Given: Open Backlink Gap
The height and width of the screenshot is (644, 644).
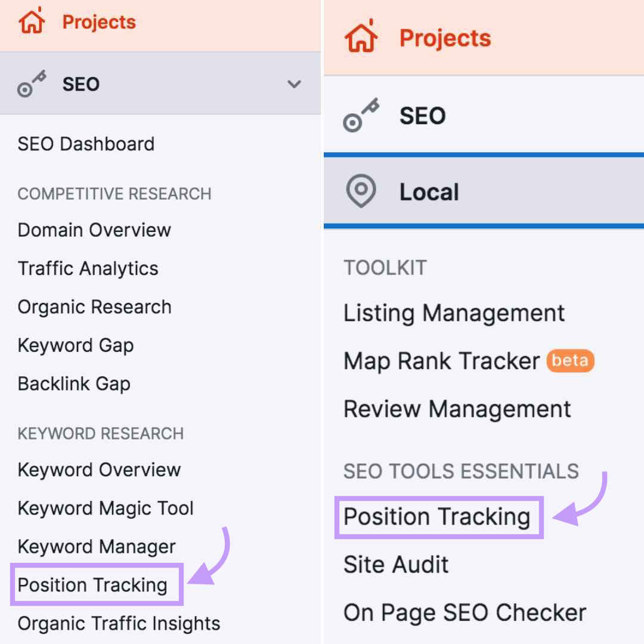Looking at the screenshot, I should (74, 383).
